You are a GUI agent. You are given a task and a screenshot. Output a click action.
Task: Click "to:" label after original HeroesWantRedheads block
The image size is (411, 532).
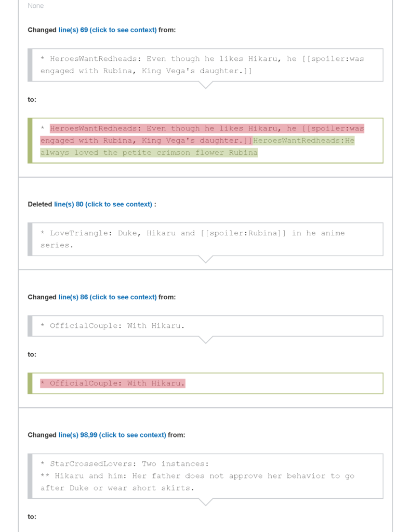point(32,99)
